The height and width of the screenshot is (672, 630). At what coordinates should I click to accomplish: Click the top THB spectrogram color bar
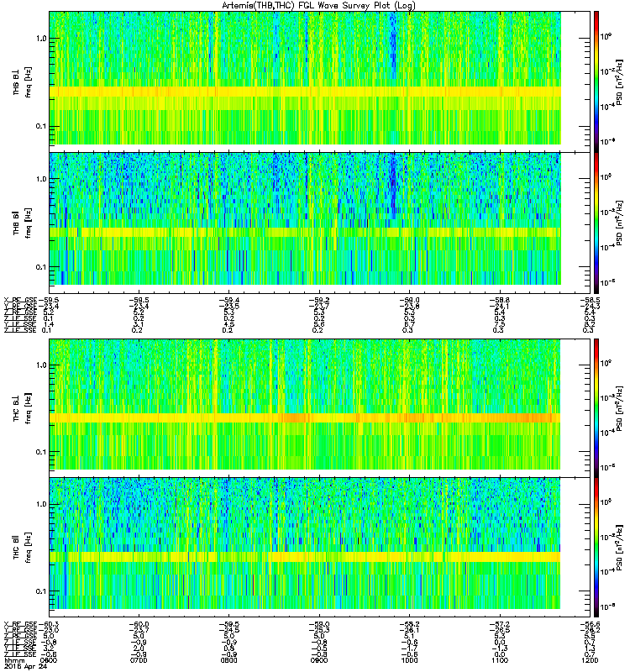[596, 81]
